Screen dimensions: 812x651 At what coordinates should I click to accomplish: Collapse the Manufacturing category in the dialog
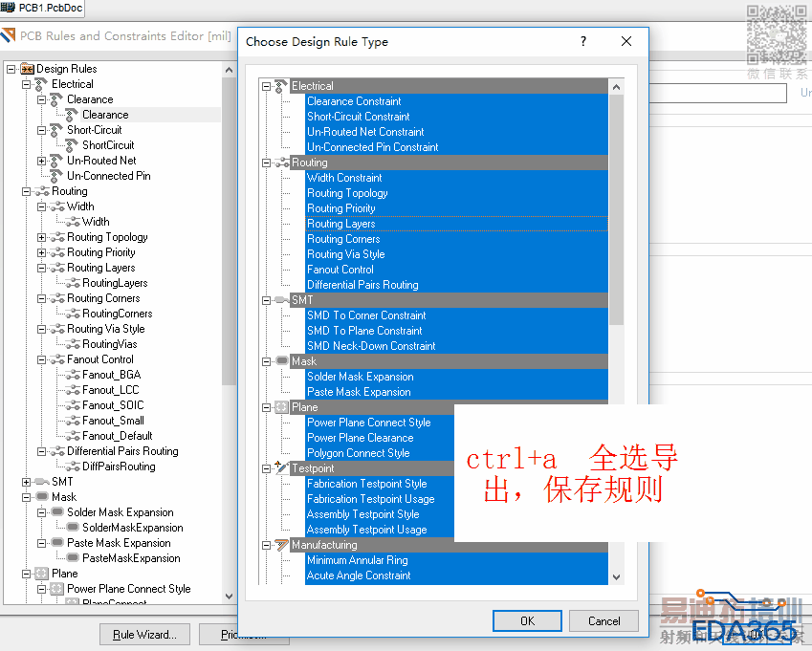coord(266,545)
